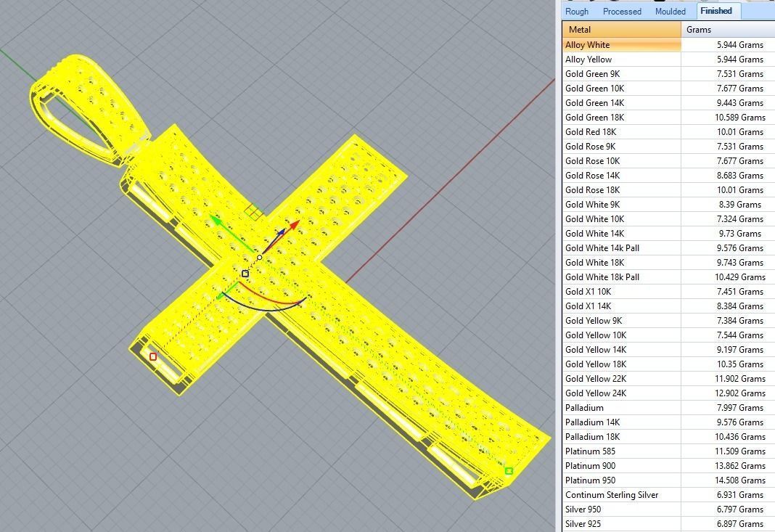Select the Gold Green 9K row
This screenshot has width=775, height=532.
coord(669,74)
